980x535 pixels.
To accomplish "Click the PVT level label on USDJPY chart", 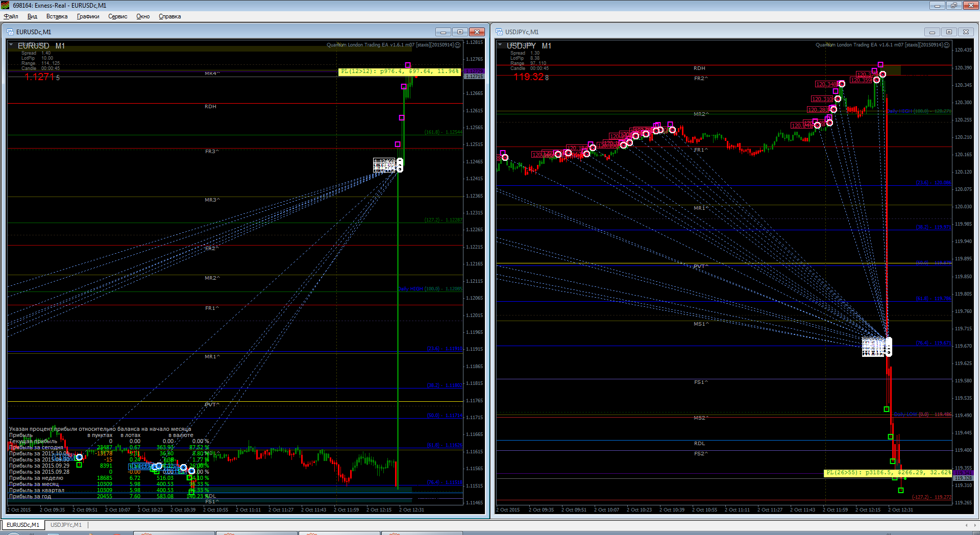I will [701, 266].
